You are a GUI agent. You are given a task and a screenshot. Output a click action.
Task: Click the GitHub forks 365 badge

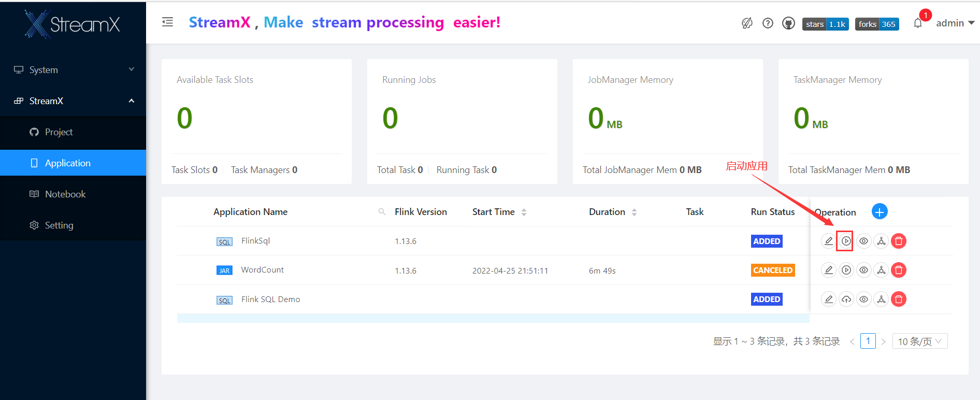point(877,24)
